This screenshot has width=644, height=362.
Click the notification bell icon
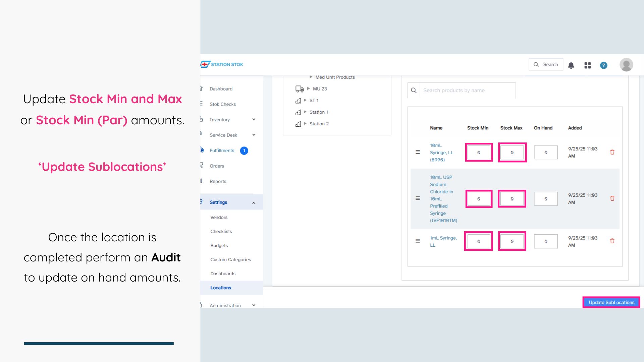[x=571, y=65]
